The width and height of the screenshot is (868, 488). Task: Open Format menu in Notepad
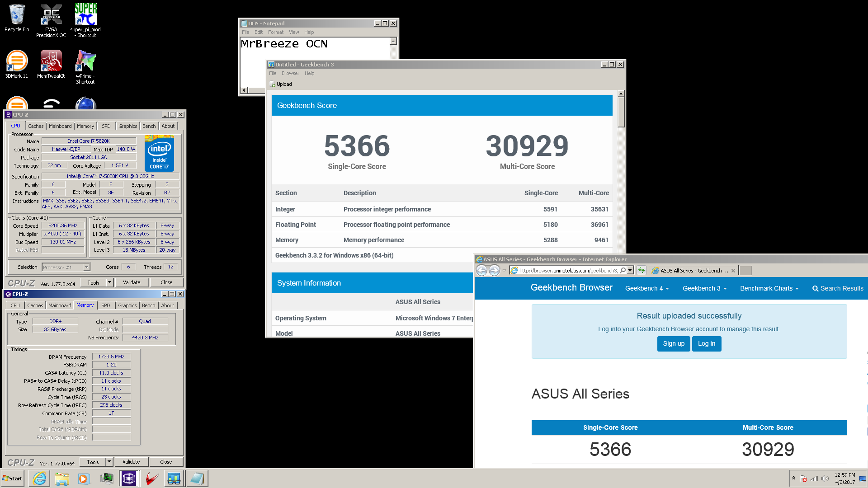click(276, 32)
